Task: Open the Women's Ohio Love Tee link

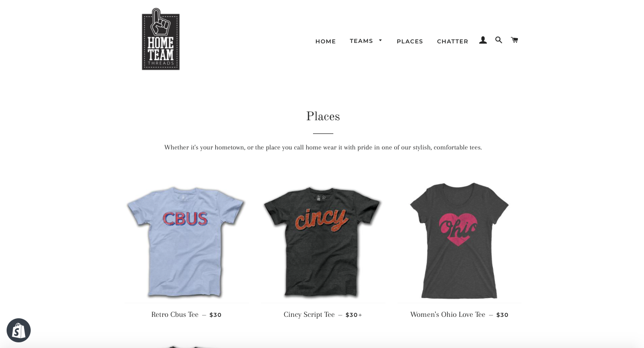Action: [x=448, y=315]
